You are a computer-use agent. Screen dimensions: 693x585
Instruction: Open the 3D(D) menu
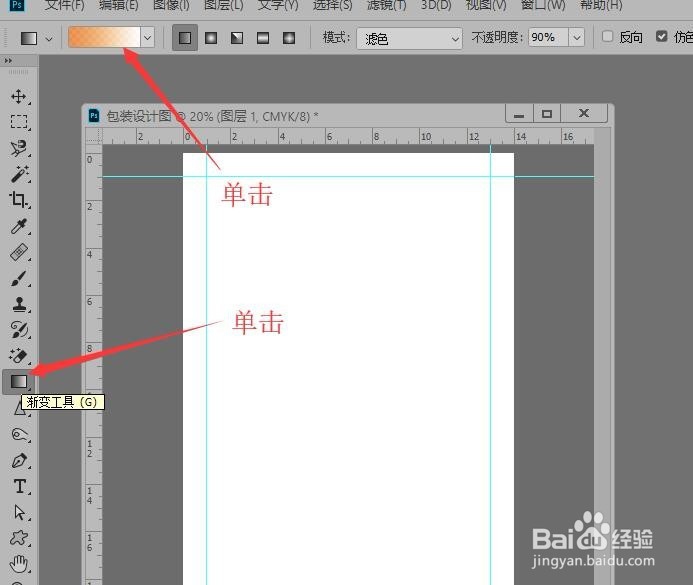(436, 5)
